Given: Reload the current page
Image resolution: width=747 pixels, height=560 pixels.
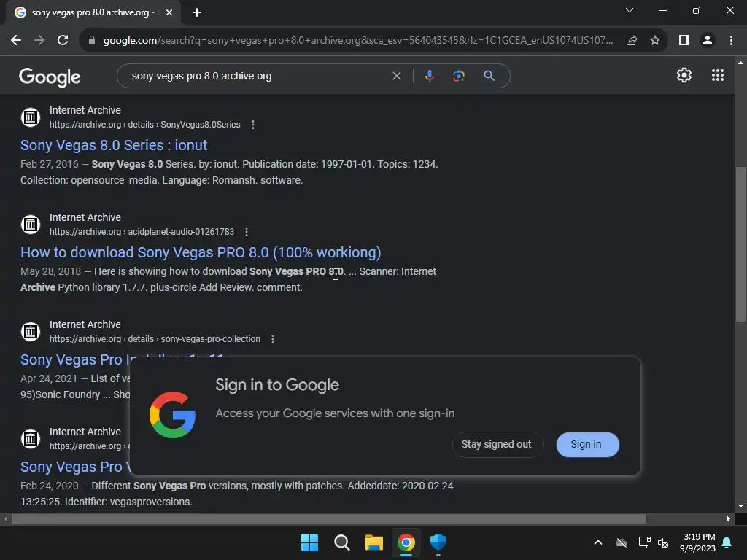Looking at the screenshot, I should pos(63,41).
